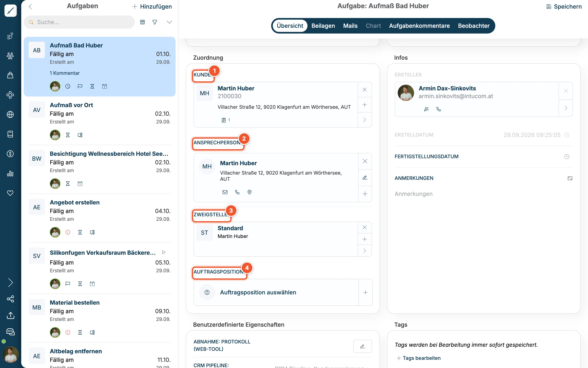Click the table view icon next to search
This screenshot has width=588, height=368.
click(143, 22)
